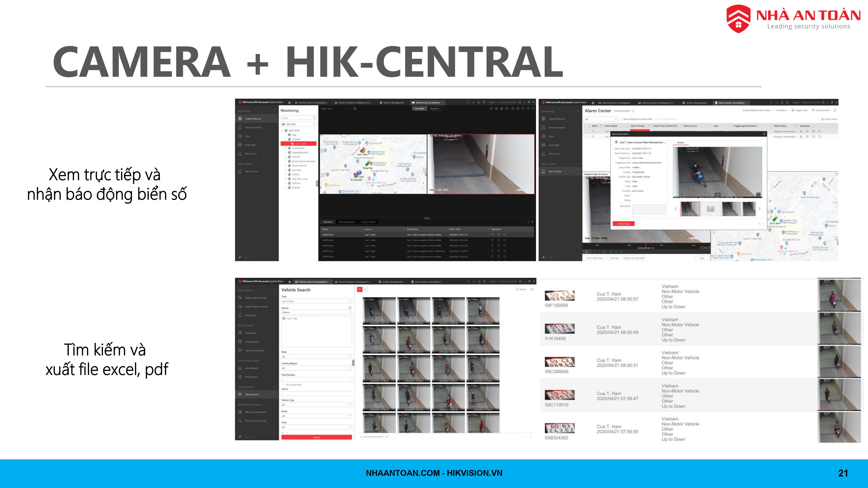The width and height of the screenshot is (868, 488).
Task: Tick the select-all checkbox in alarm table
Action: click(x=587, y=126)
